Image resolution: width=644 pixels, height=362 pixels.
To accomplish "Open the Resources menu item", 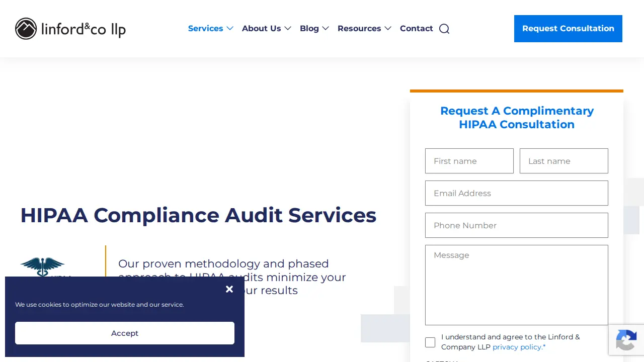I will point(359,29).
